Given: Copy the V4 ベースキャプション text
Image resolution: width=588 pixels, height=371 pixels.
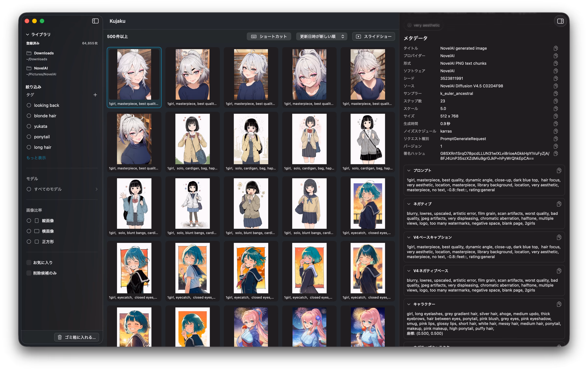Looking at the screenshot, I should (559, 237).
